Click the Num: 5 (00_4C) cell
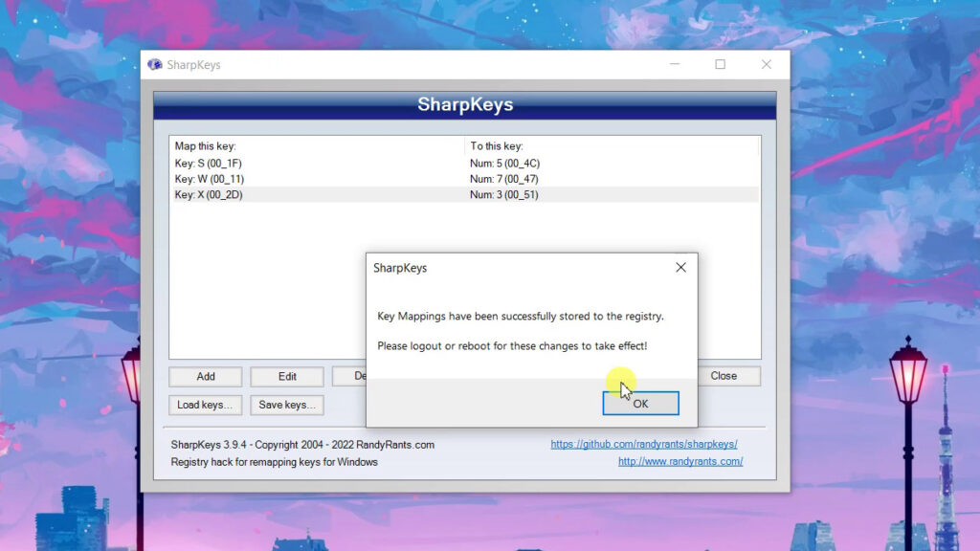The width and height of the screenshot is (980, 551). [x=505, y=163]
